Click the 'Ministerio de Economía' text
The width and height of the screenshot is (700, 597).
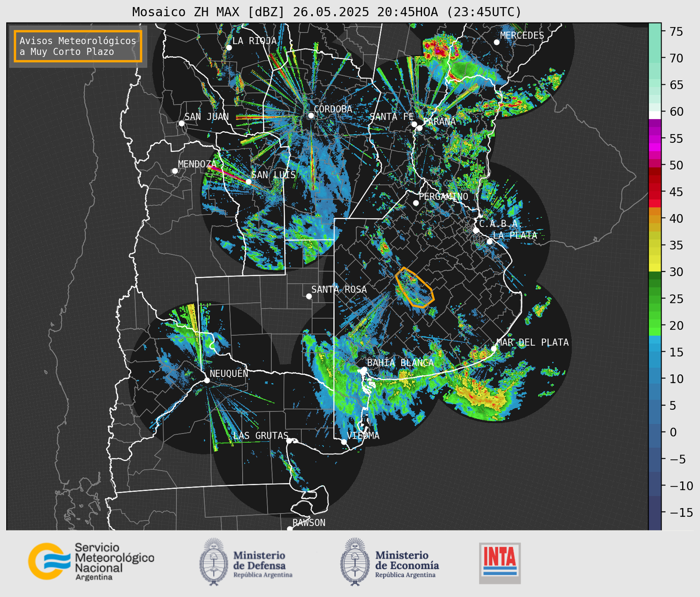tap(407, 560)
